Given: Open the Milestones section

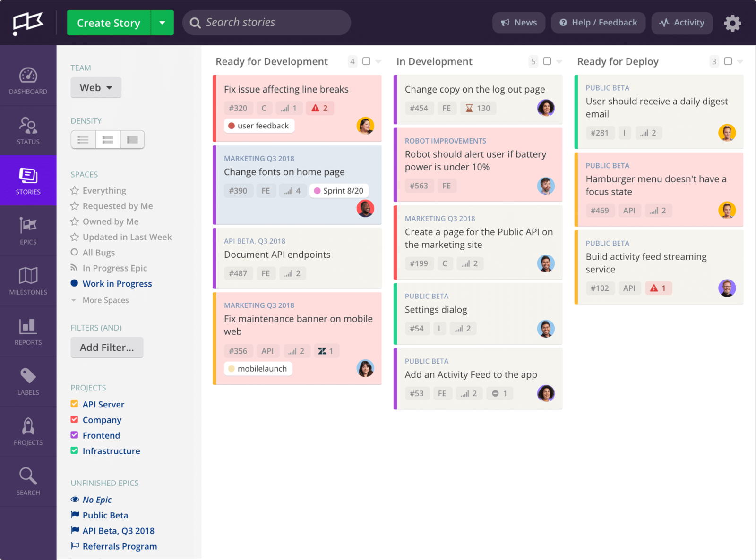Looking at the screenshot, I should [28, 281].
